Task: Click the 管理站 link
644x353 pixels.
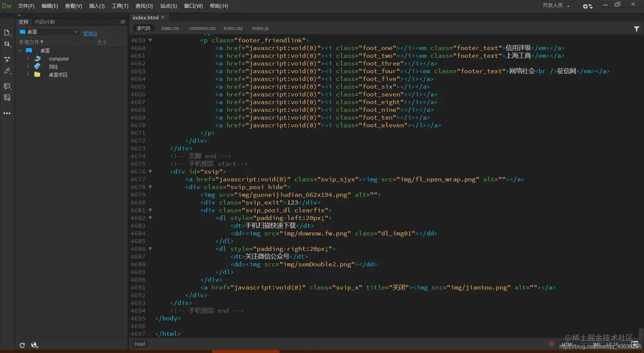Action: pos(90,33)
